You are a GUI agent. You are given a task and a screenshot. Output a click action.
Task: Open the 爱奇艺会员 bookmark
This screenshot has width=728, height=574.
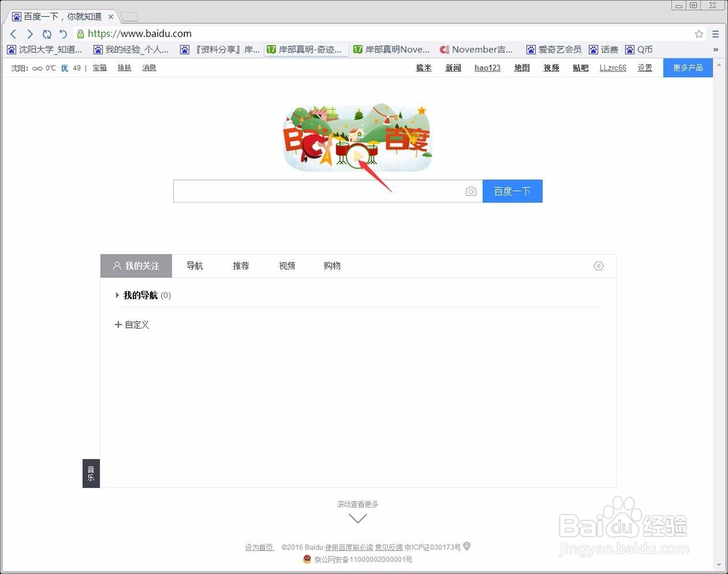pyautogui.click(x=554, y=50)
